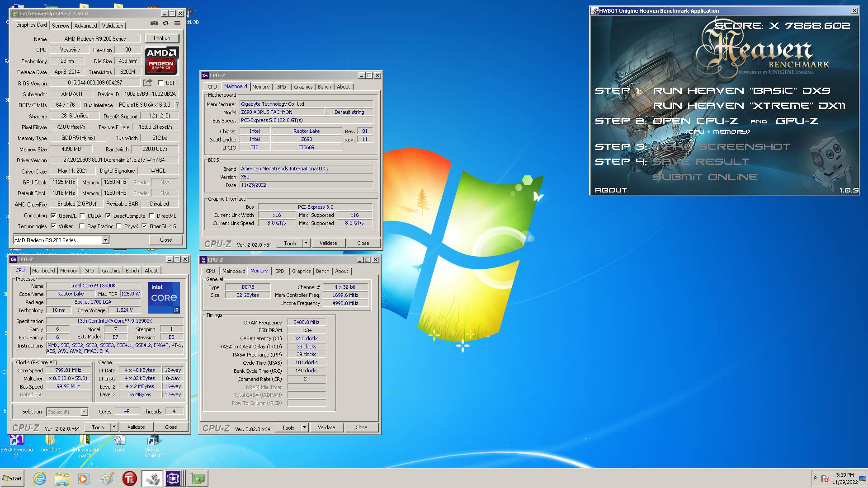The image size is (868, 488).
Task: Click Bus Interface question mark help icon
Action: pyautogui.click(x=177, y=105)
